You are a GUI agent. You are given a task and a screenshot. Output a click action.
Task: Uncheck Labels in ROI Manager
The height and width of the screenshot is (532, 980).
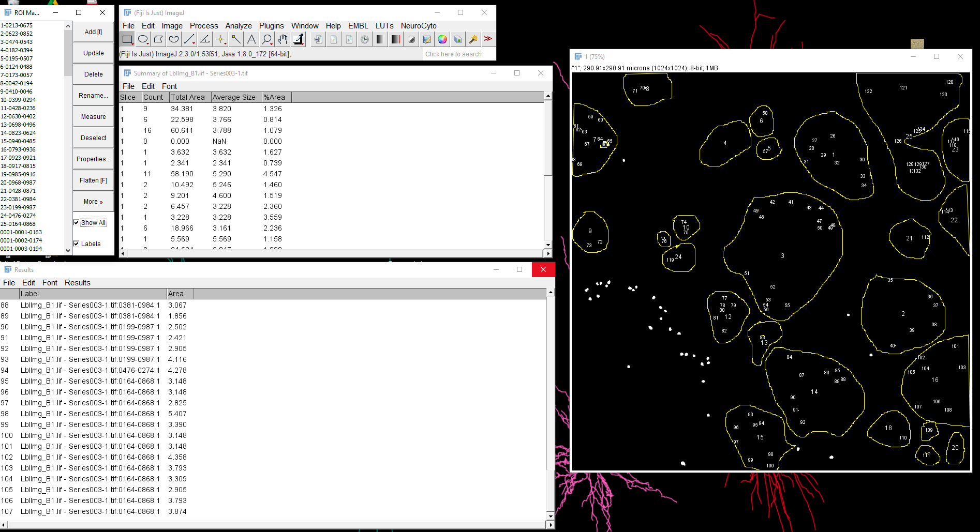pos(77,244)
